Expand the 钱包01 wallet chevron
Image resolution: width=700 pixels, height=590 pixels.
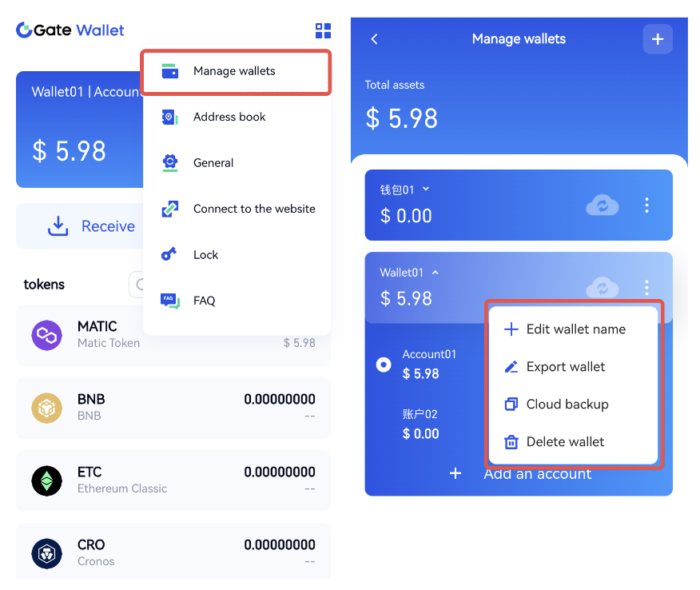[426, 189]
